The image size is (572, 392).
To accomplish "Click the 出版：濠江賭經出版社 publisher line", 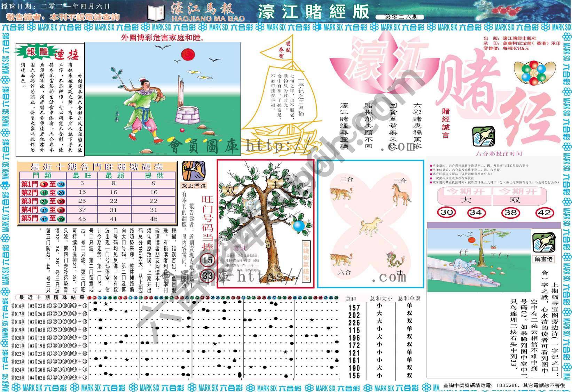I will [510, 38].
